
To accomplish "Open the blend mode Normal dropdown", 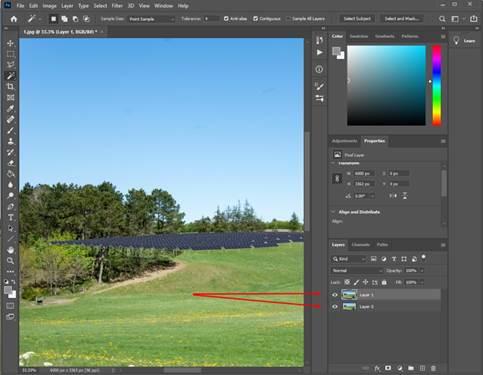I will click(357, 270).
